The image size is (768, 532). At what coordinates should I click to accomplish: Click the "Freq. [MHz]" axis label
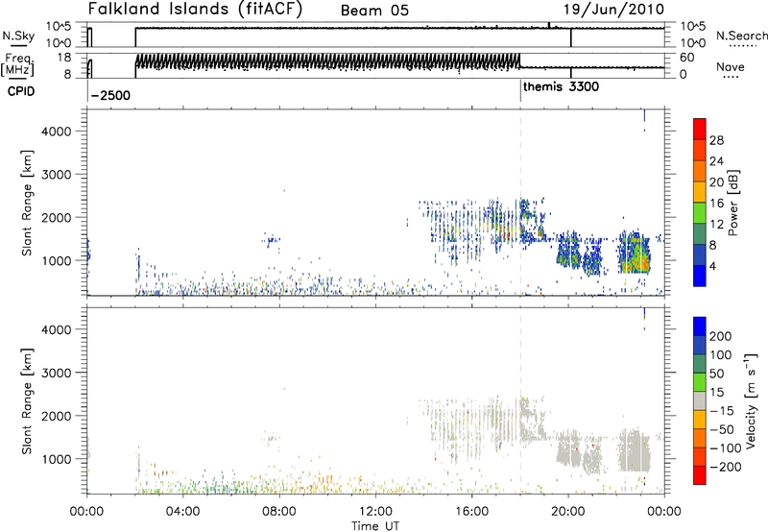pyautogui.click(x=17, y=64)
